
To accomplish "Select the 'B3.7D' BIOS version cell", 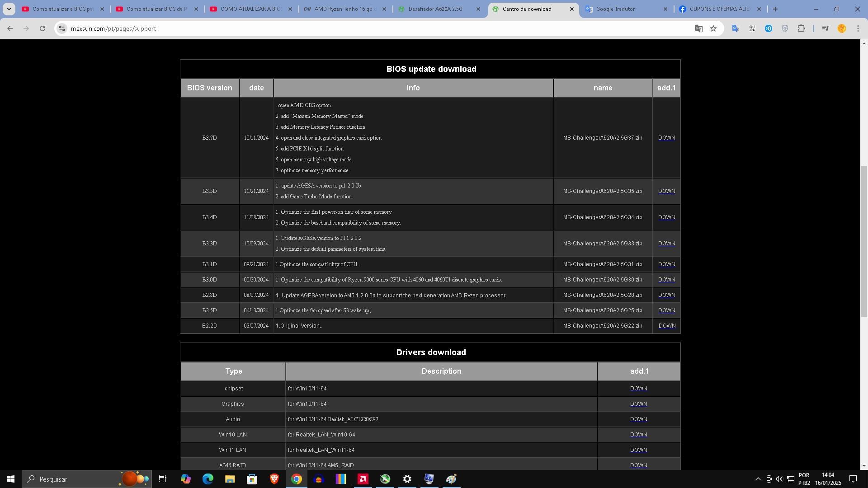I will pyautogui.click(x=209, y=138).
